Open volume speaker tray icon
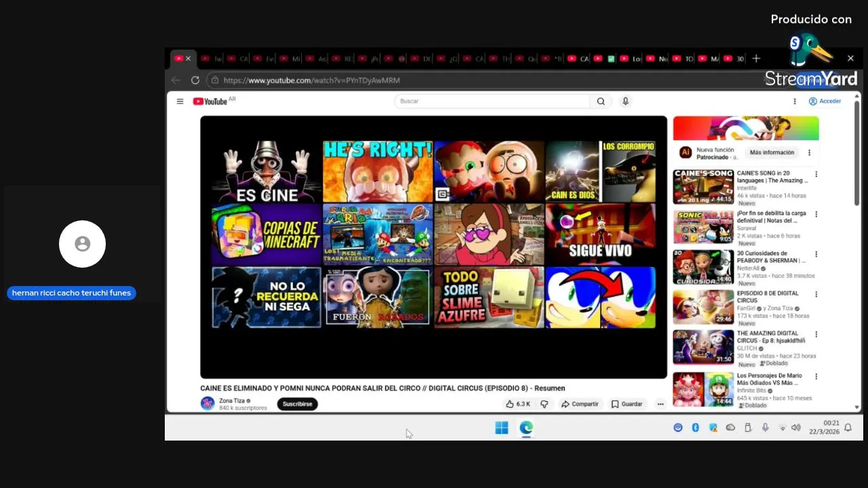 (x=796, y=428)
